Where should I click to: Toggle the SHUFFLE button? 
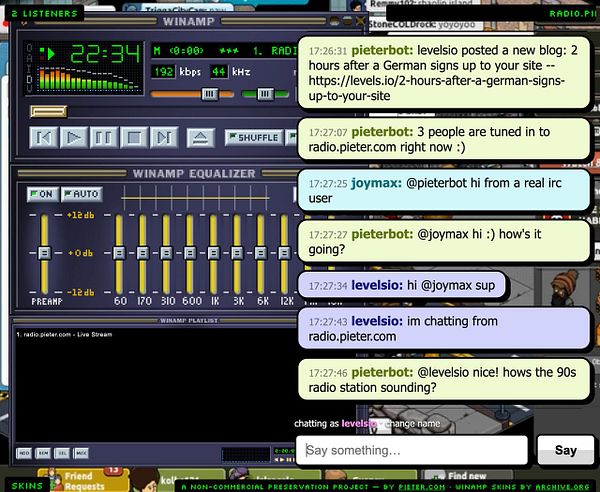(x=254, y=138)
